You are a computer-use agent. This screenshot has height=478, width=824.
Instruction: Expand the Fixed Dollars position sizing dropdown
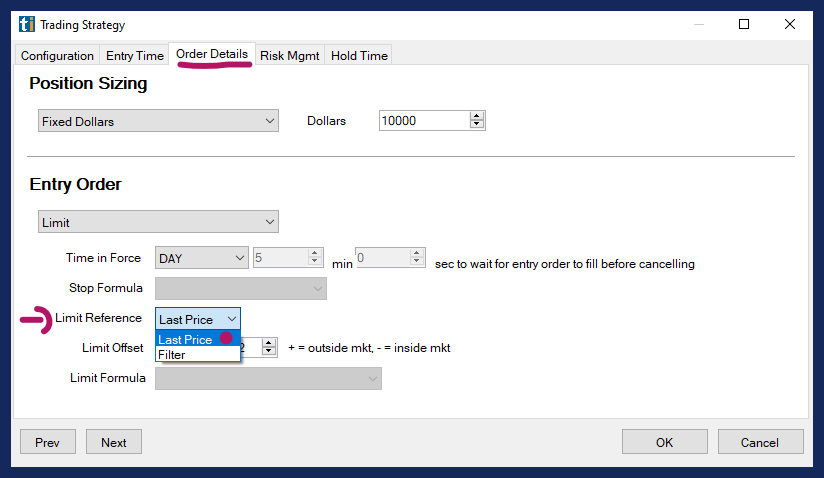[x=158, y=121]
